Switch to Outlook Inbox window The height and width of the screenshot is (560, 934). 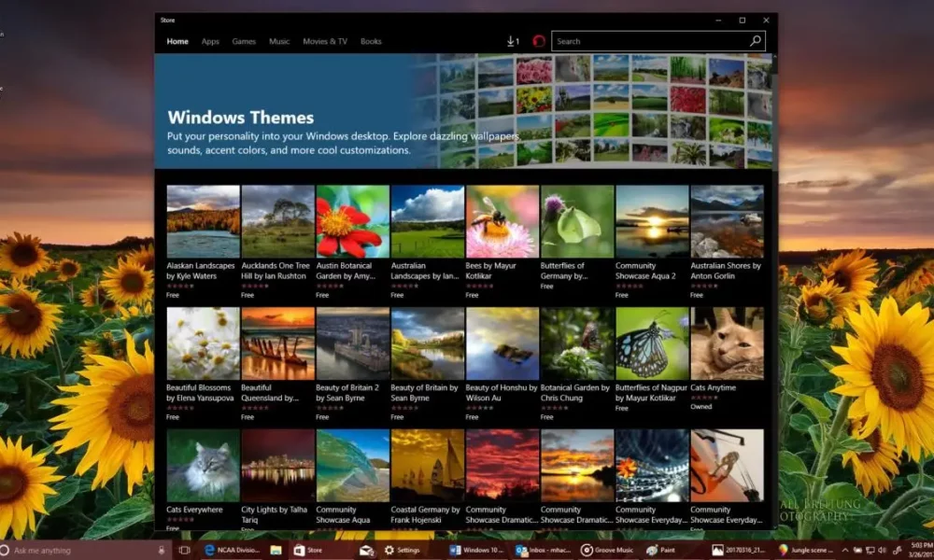pos(544,550)
